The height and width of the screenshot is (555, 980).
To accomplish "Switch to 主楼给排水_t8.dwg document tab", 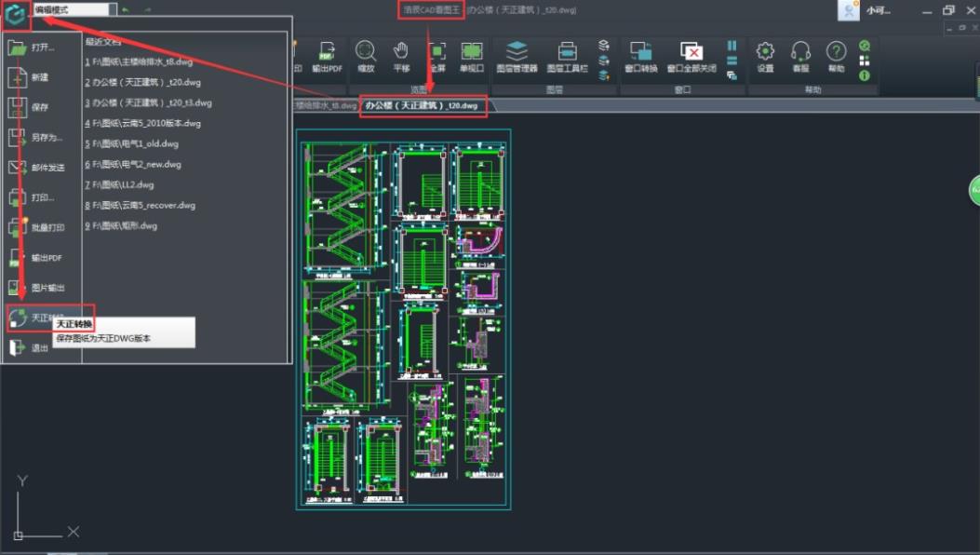I will coord(325,106).
